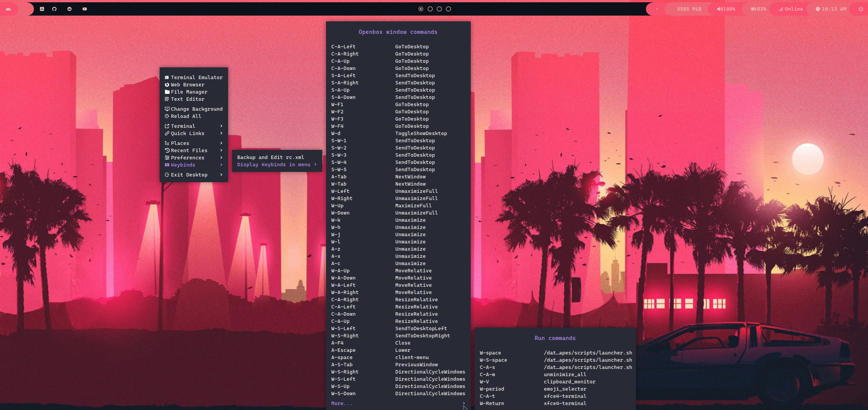Click the Online network status module
Viewport: 868px width, 410px height.
point(790,9)
